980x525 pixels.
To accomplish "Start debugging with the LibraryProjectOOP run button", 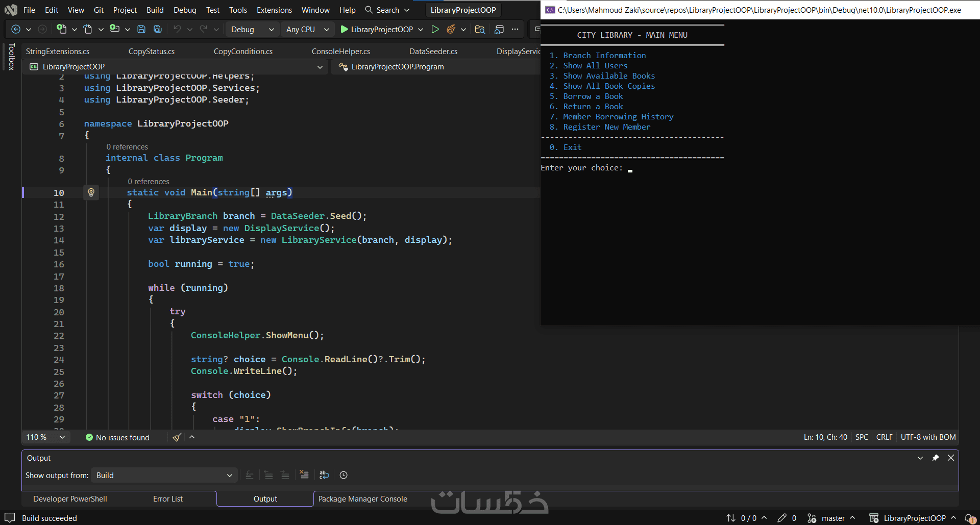I will (x=377, y=30).
